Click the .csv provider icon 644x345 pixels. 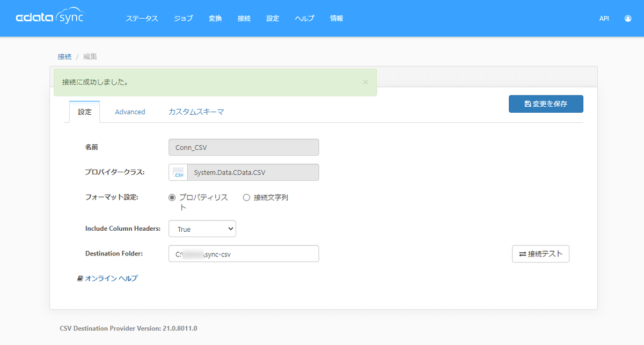pyautogui.click(x=178, y=172)
